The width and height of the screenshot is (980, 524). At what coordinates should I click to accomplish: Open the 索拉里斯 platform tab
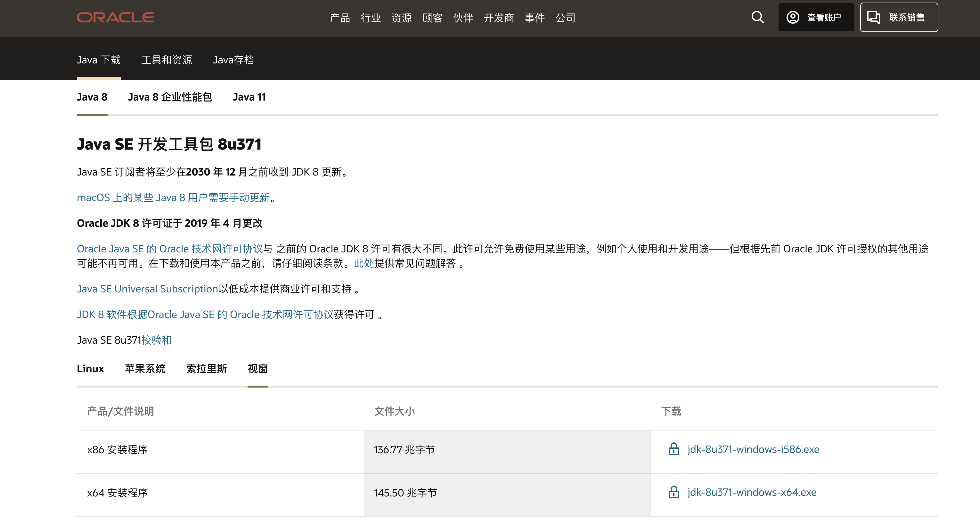(206, 368)
